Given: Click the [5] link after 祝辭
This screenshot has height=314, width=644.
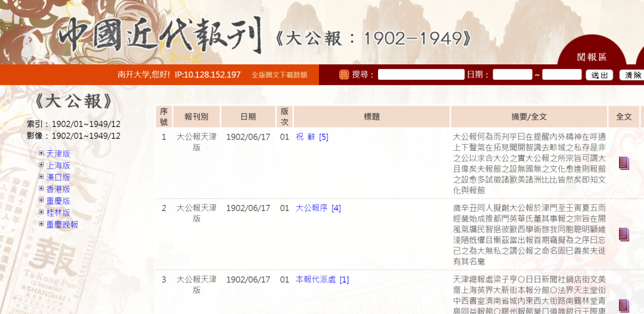Looking at the screenshot, I should pos(324,137).
